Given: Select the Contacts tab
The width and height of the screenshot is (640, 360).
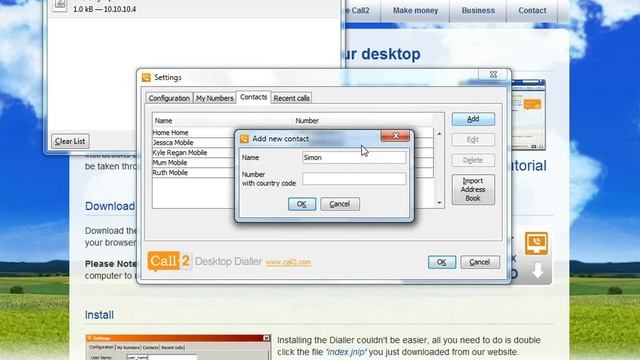Looking at the screenshot, I should point(253,97).
